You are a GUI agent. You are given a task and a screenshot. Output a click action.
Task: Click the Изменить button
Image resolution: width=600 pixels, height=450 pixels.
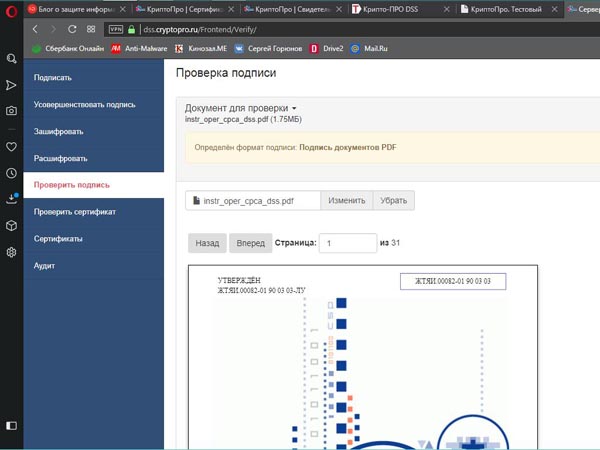pyautogui.click(x=347, y=201)
